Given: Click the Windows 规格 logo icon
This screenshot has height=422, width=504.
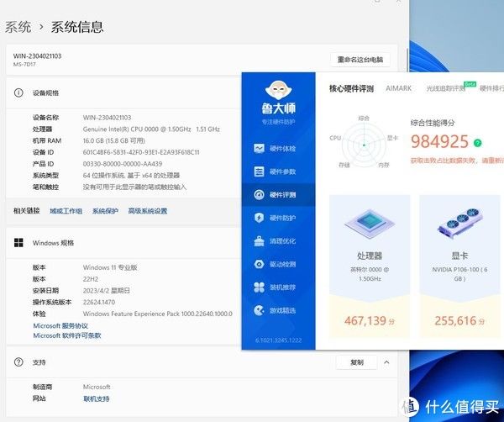Looking at the screenshot, I should click(18, 243).
